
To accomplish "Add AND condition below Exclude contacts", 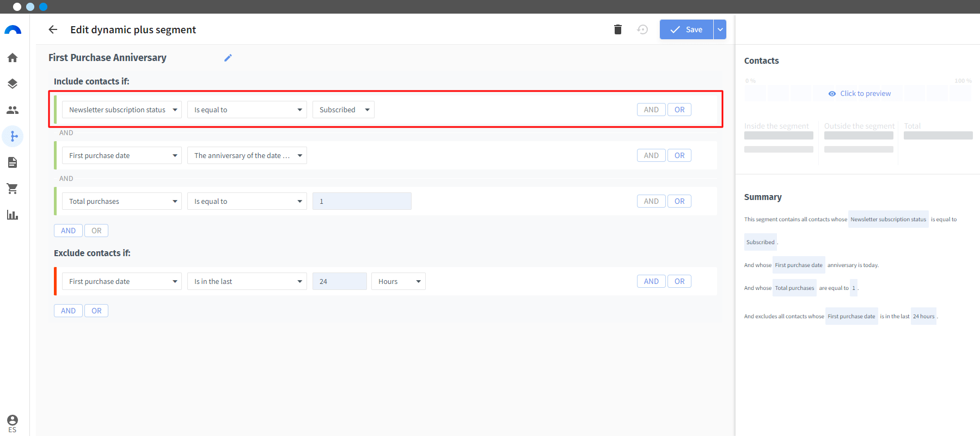I will (x=68, y=311).
